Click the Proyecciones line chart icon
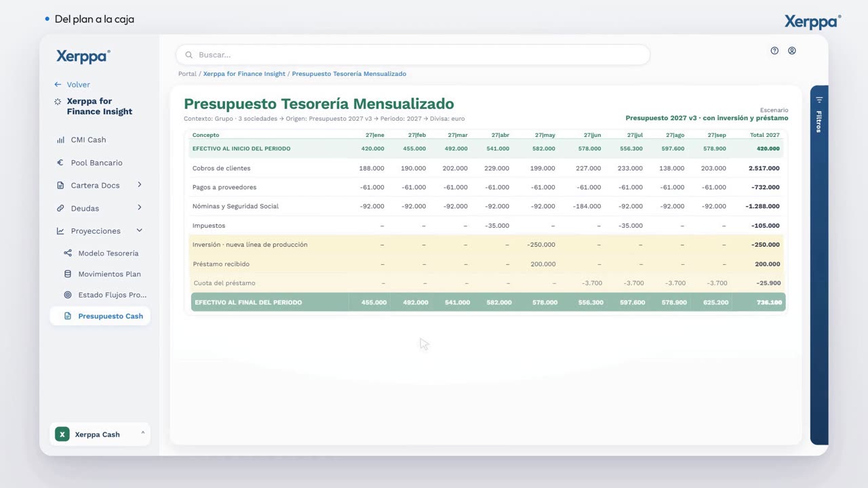 (60, 231)
